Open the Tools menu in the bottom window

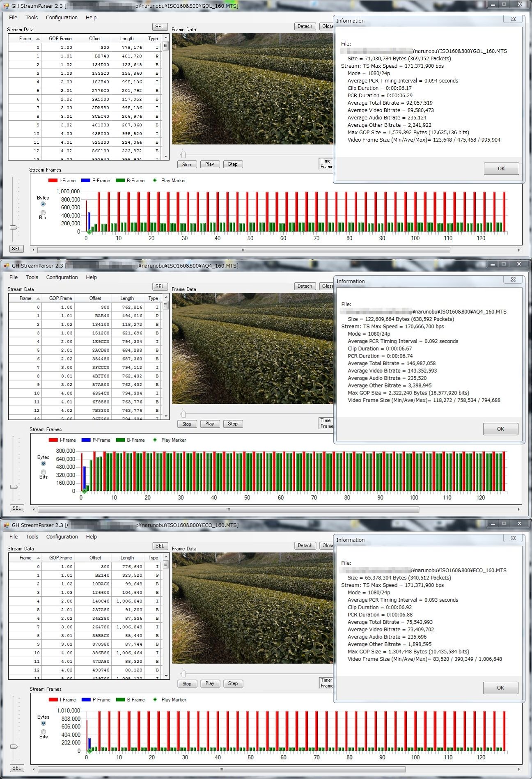point(32,537)
